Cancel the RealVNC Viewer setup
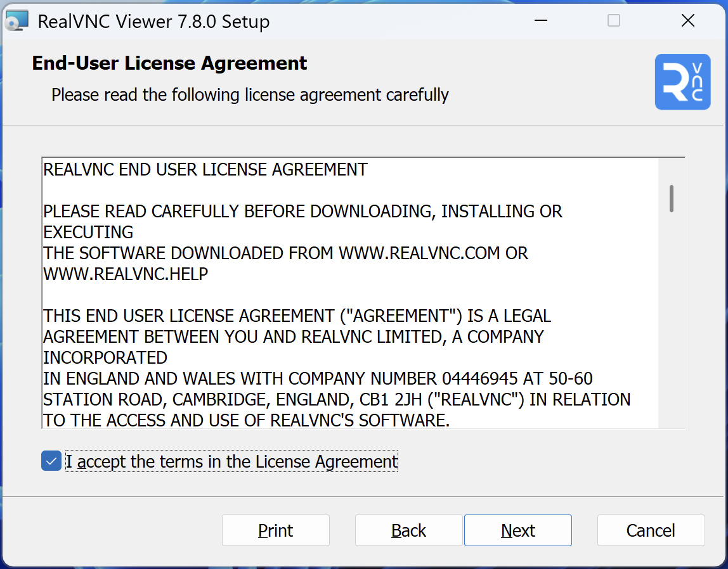Screen dimensions: 728x569 click(x=651, y=530)
